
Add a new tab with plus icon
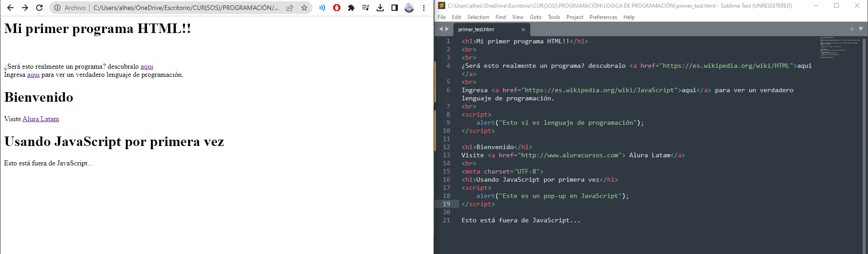852,29
